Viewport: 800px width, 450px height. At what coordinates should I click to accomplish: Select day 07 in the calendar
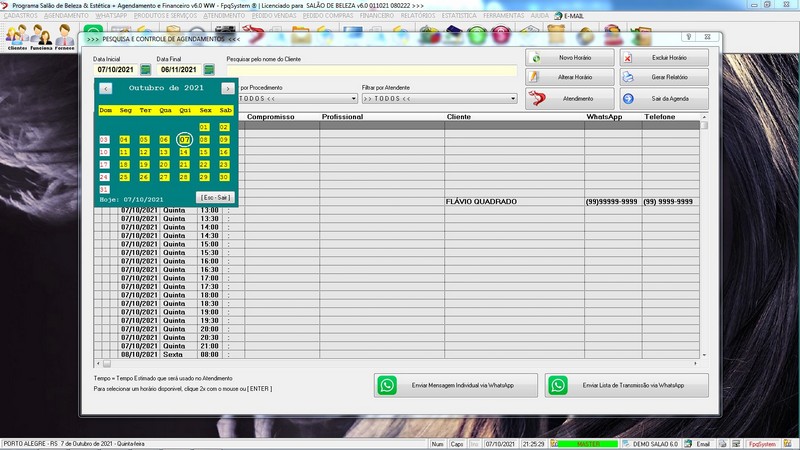[x=184, y=139]
